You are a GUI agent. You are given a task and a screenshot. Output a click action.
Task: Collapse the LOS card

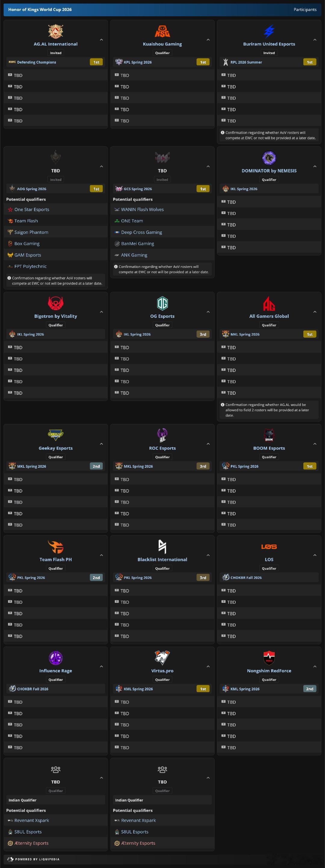point(315,555)
